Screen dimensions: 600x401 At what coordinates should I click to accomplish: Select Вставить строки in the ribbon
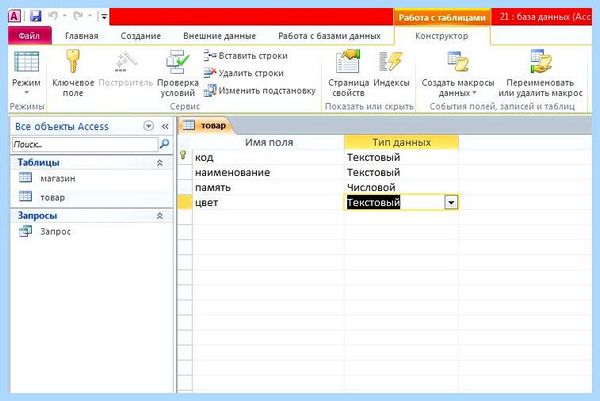[246, 56]
